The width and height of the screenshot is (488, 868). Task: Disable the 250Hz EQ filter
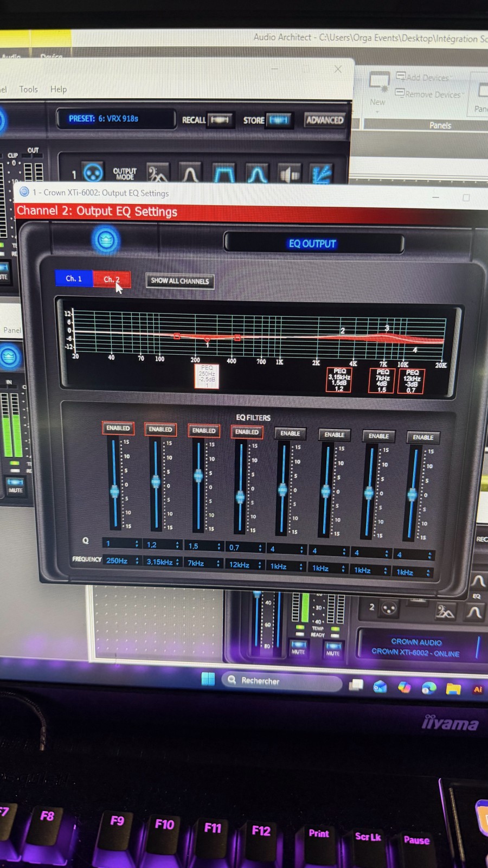(x=118, y=428)
